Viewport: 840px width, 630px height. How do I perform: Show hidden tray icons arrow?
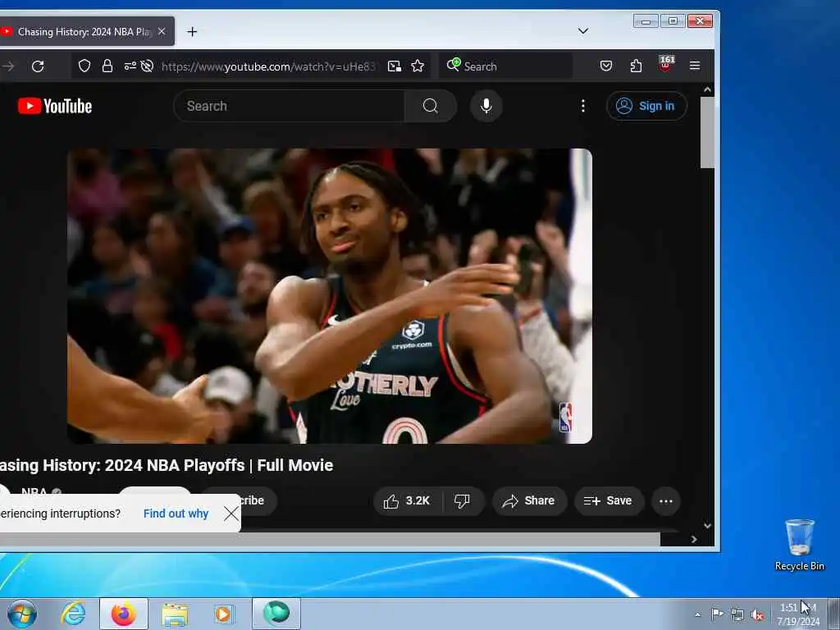[697, 614]
